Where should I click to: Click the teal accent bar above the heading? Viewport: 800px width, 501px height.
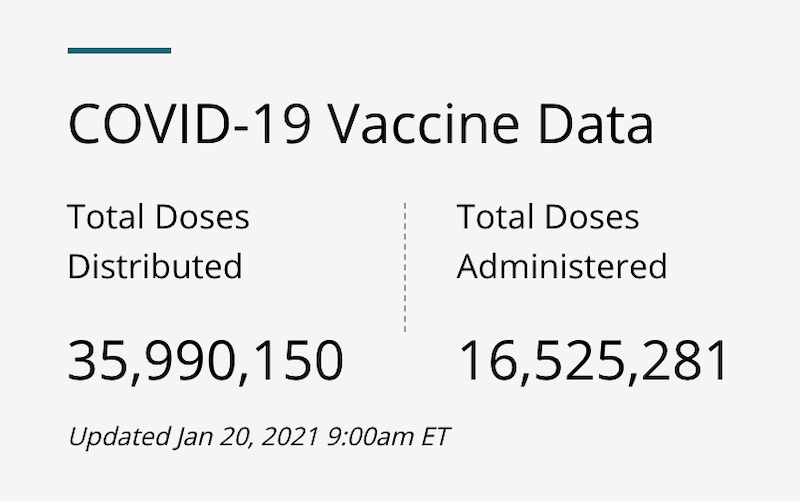pyautogui.click(x=119, y=51)
